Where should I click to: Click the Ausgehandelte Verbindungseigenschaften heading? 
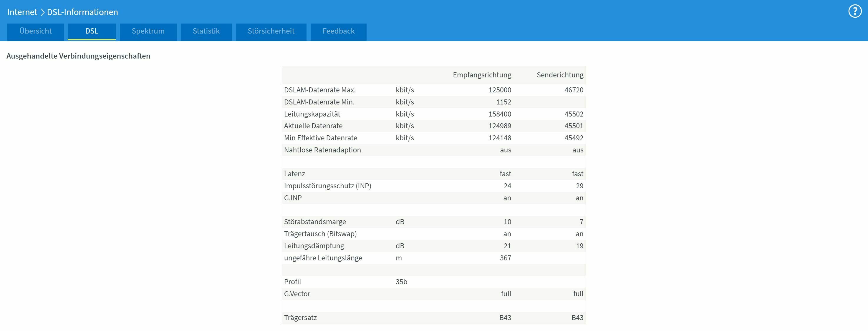pyautogui.click(x=78, y=56)
